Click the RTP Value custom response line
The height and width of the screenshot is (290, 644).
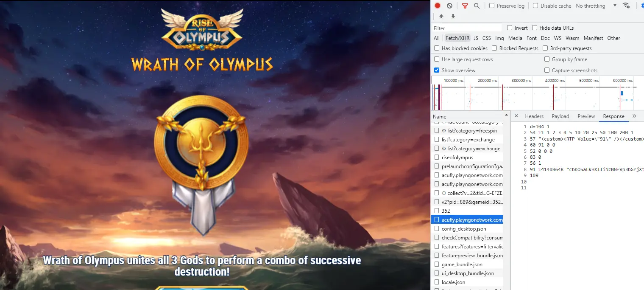click(x=587, y=139)
